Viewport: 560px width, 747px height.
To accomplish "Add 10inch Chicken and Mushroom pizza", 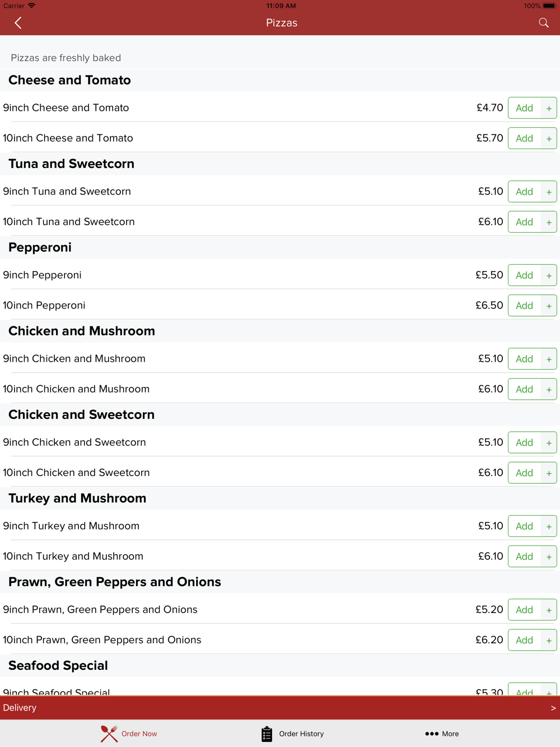I will (524, 389).
